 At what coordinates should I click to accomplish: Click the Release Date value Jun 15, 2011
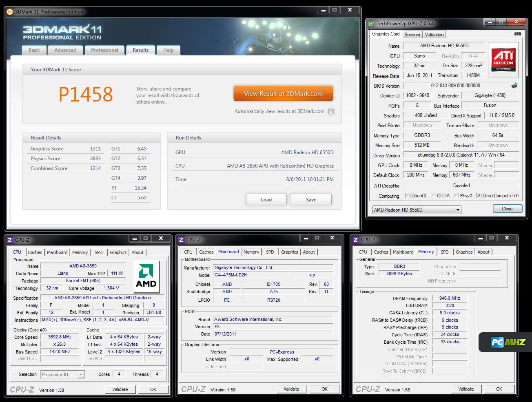click(x=419, y=75)
